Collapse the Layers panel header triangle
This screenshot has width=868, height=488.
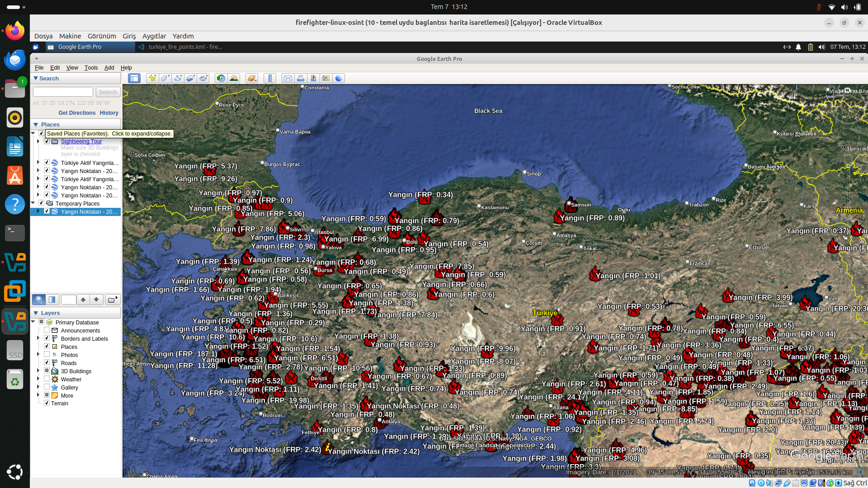pyautogui.click(x=36, y=313)
